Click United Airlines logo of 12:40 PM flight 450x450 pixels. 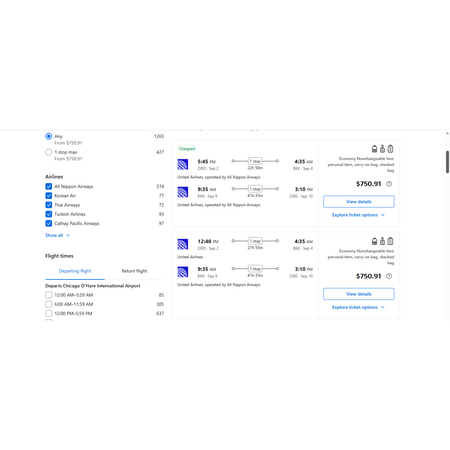183,244
